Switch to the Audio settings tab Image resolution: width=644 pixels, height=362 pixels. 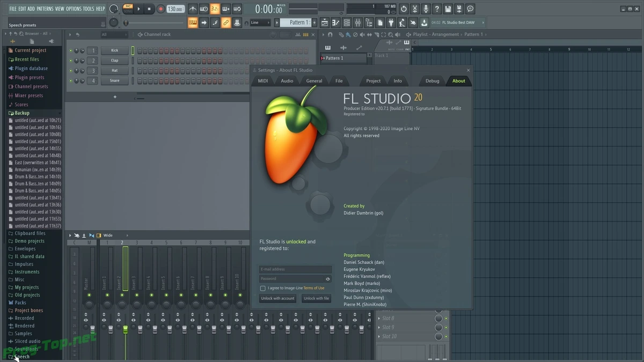pos(287,81)
